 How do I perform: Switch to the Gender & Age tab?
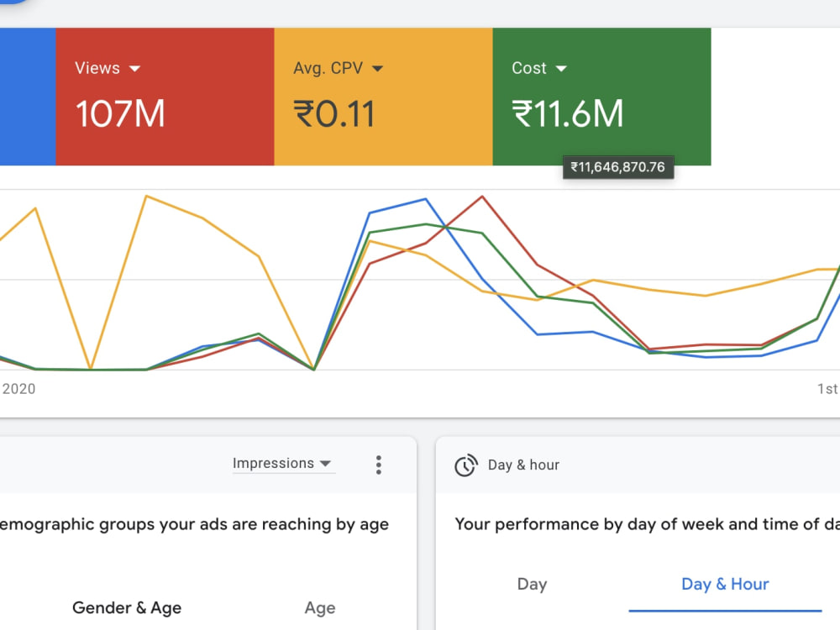tap(127, 607)
